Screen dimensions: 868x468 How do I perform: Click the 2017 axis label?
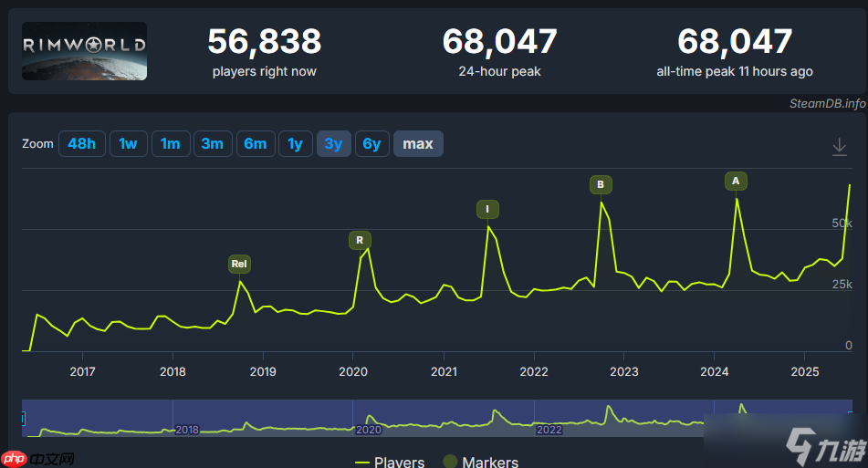coord(82,371)
